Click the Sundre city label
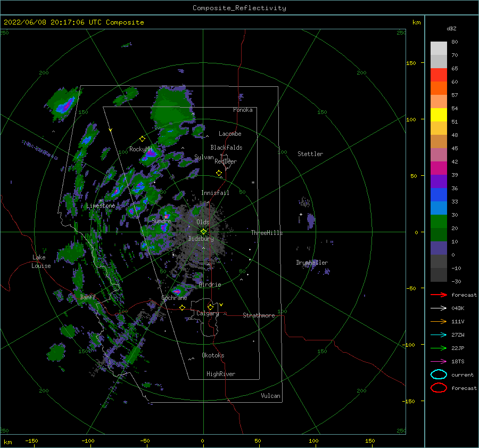Viewport: 479px width, 448px height. tap(161, 221)
